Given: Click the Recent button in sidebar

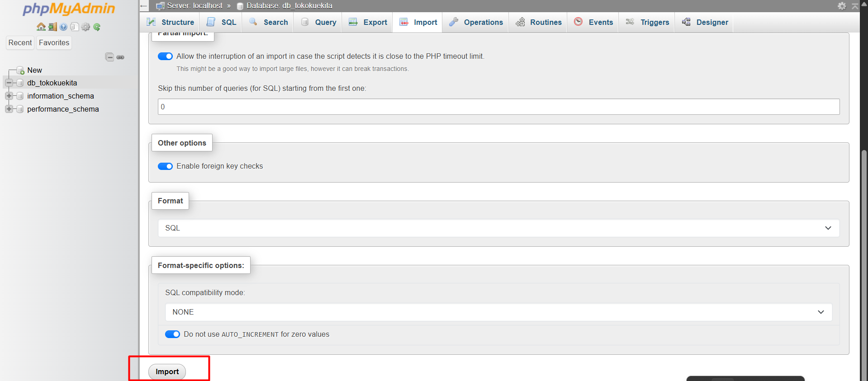Looking at the screenshot, I should click(x=20, y=43).
